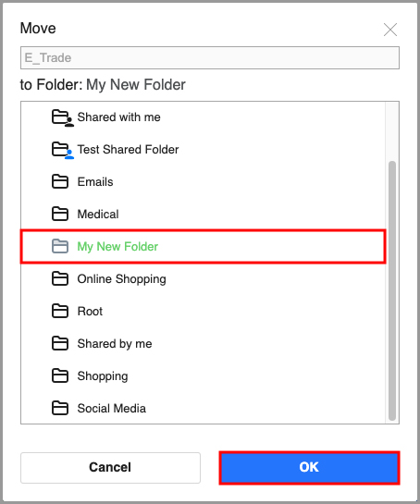Click the Medical folder icon
This screenshot has width=420, height=504.
(60, 214)
